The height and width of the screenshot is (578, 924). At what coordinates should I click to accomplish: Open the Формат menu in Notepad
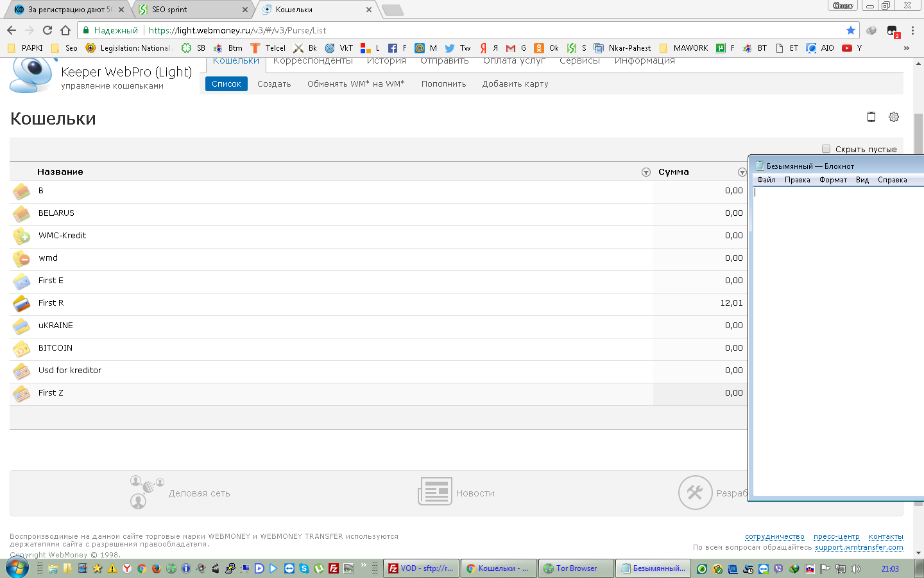833,180
